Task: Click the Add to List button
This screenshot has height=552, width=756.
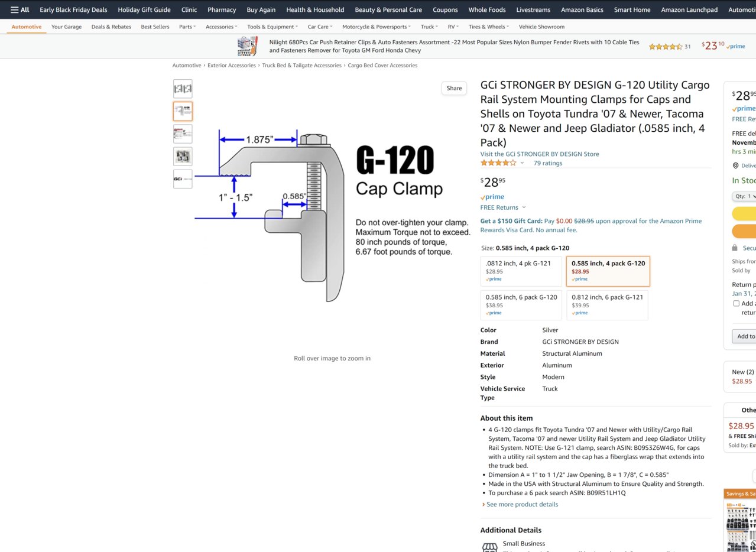Action: pos(744,336)
